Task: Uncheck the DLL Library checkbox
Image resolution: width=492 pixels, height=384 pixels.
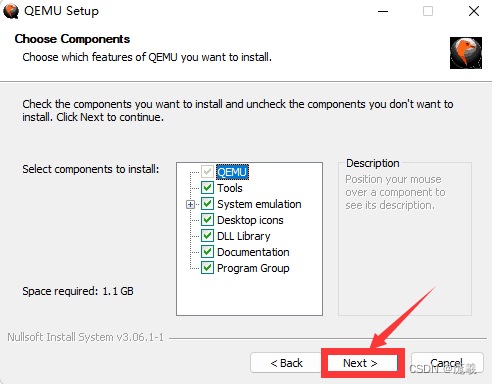Action: coord(207,236)
